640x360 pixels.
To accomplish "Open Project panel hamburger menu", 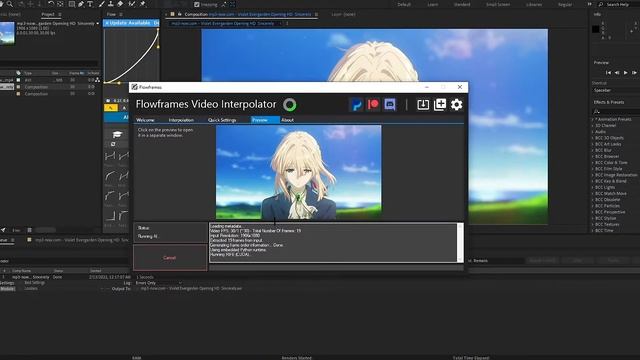I will pos(60,14).
